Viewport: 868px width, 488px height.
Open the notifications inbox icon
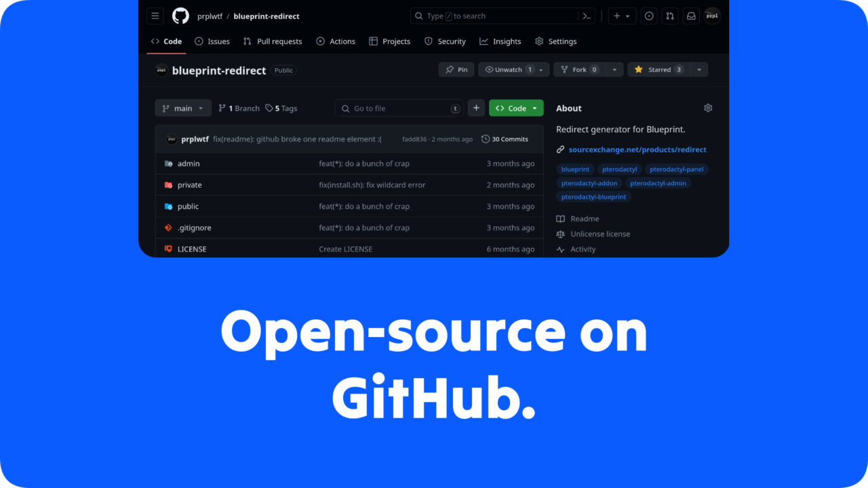coord(691,16)
